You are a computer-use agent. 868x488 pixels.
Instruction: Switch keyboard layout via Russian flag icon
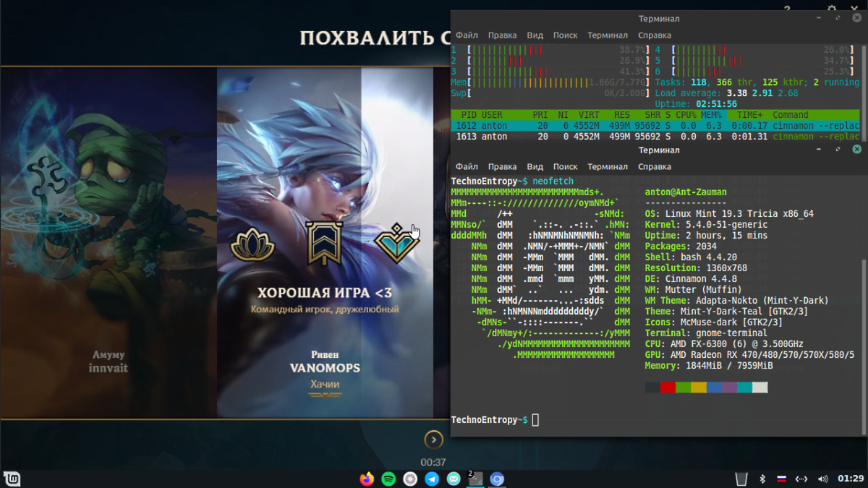coord(781,479)
